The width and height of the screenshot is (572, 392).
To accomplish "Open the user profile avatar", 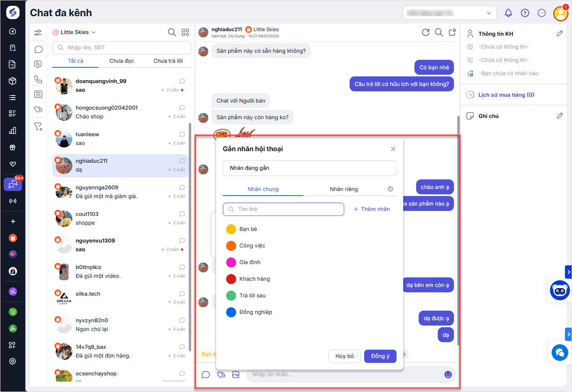I will [x=561, y=13].
